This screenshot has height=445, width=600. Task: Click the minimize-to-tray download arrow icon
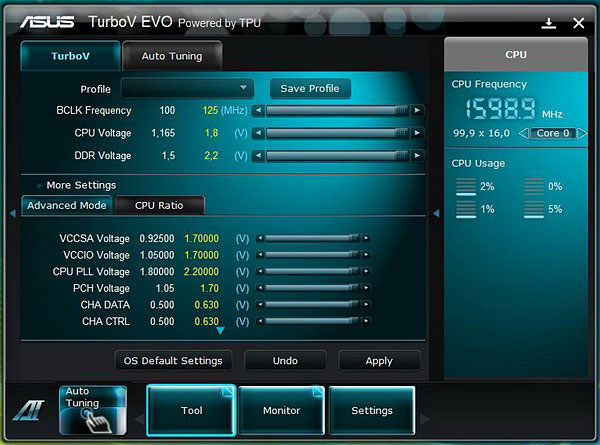pyautogui.click(x=549, y=23)
